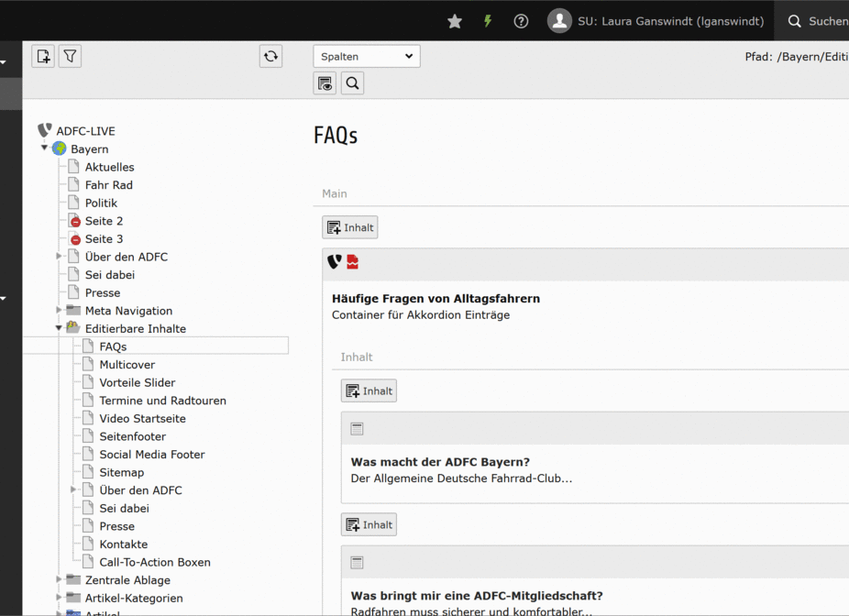Viewport: 849px width, 616px height.
Task: Open the page tree filter funnel icon
Action: pyautogui.click(x=70, y=56)
